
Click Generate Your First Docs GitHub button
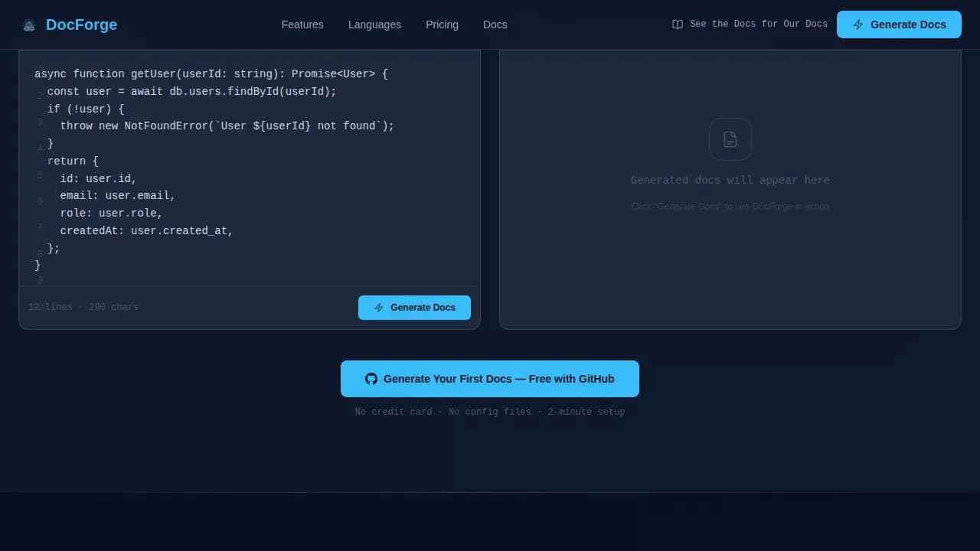pos(490,379)
